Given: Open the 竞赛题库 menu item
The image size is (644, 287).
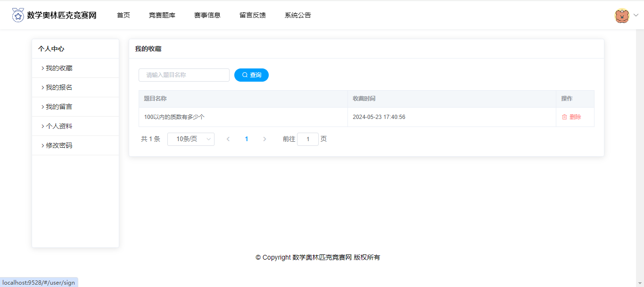Looking at the screenshot, I should [162, 15].
